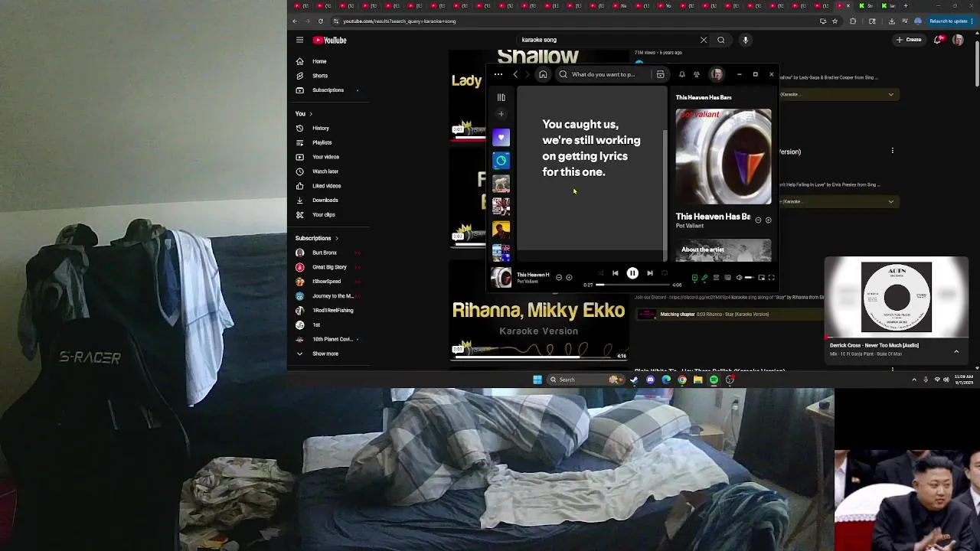Screen dimensions: 980x551
Task: Open more options for Elvis karaoke result
Action: [892, 151]
